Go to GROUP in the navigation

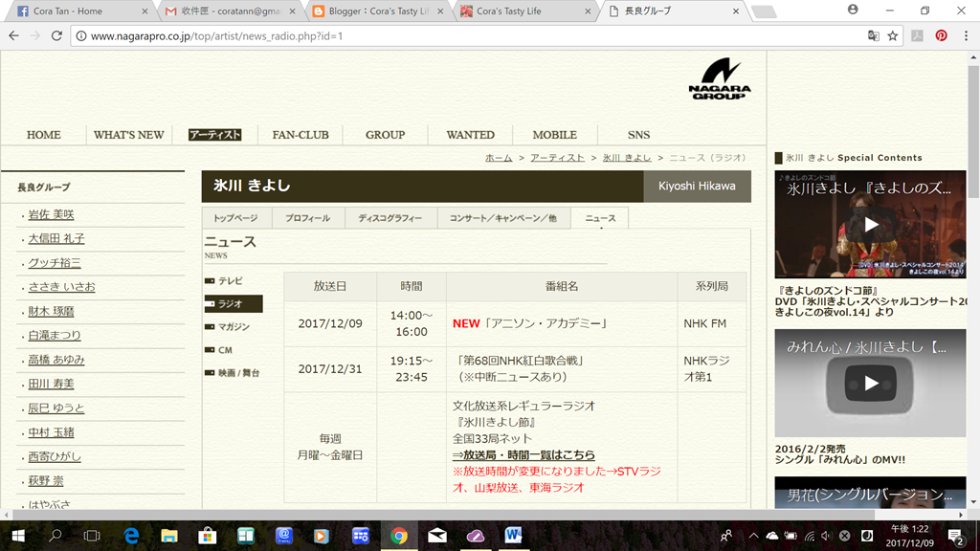click(x=385, y=135)
